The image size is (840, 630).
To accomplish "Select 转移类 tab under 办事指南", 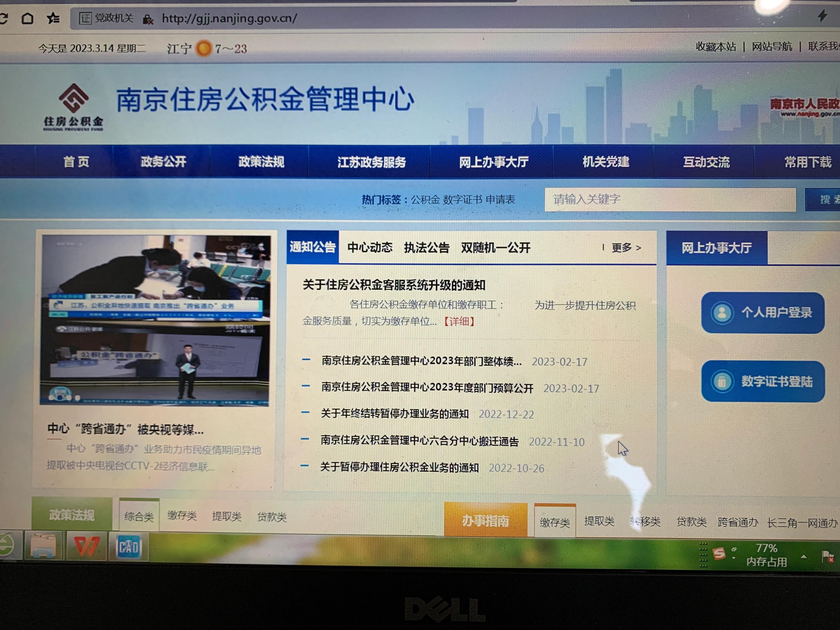I will (x=645, y=521).
